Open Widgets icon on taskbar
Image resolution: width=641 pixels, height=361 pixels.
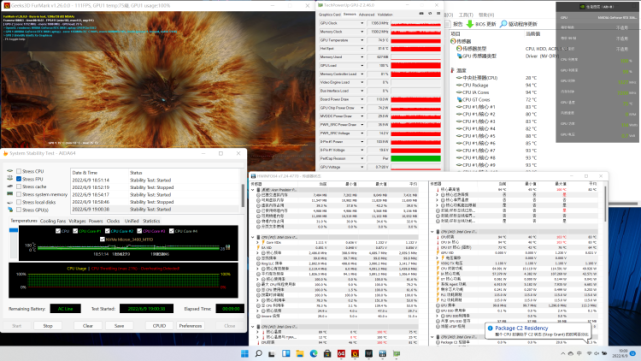coord(286,354)
